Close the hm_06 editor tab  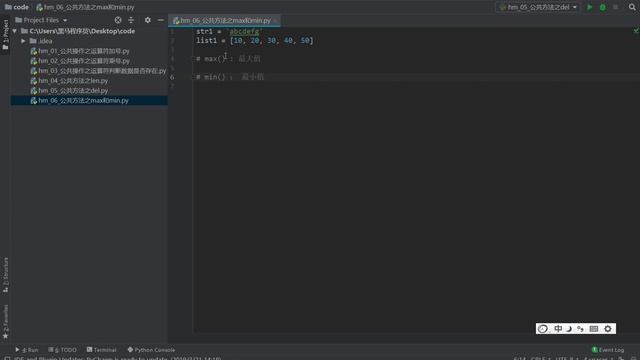tap(276, 20)
